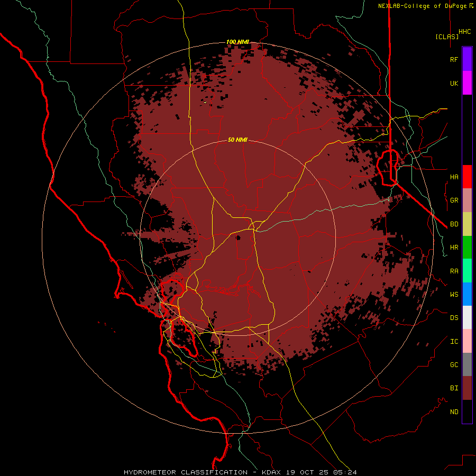Select the GR pink legend swatch
The width and height of the screenshot is (476, 476).
(467, 200)
